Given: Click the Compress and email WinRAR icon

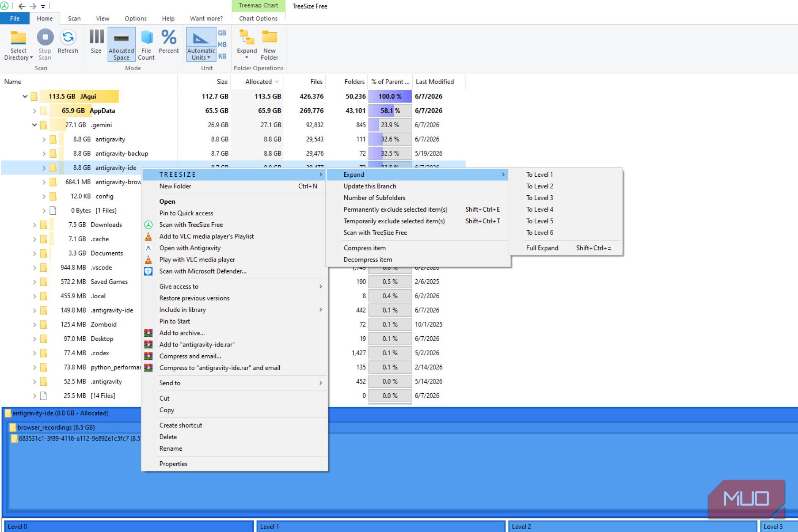Looking at the screenshot, I should [148, 356].
